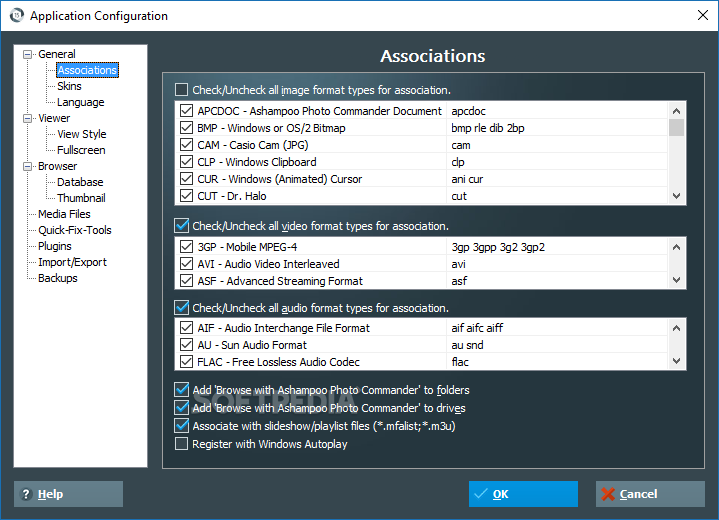Toggle all audio format types checkbox

(182, 307)
